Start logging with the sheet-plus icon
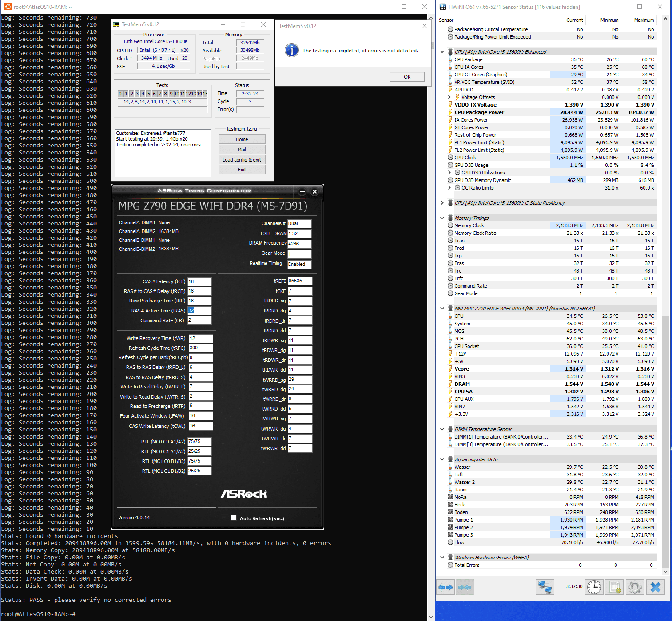 [615, 587]
